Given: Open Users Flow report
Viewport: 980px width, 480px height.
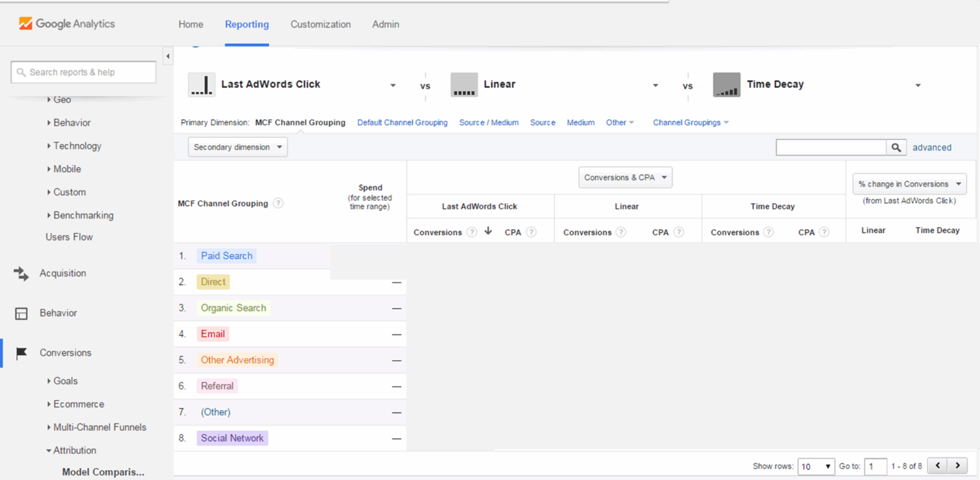Looking at the screenshot, I should 69,237.
